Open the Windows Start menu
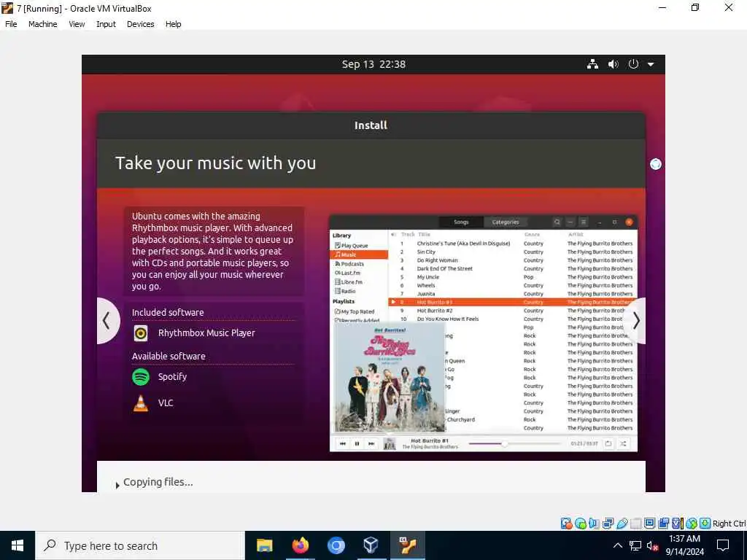Viewport: 747px width, 560px height. click(18, 545)
